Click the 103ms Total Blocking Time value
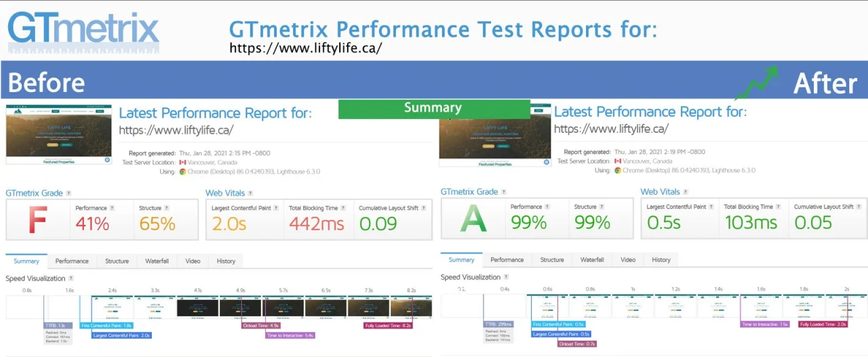The width and height of the screenshot is (868, 357). pyautogui.click(x=751, y=223)
